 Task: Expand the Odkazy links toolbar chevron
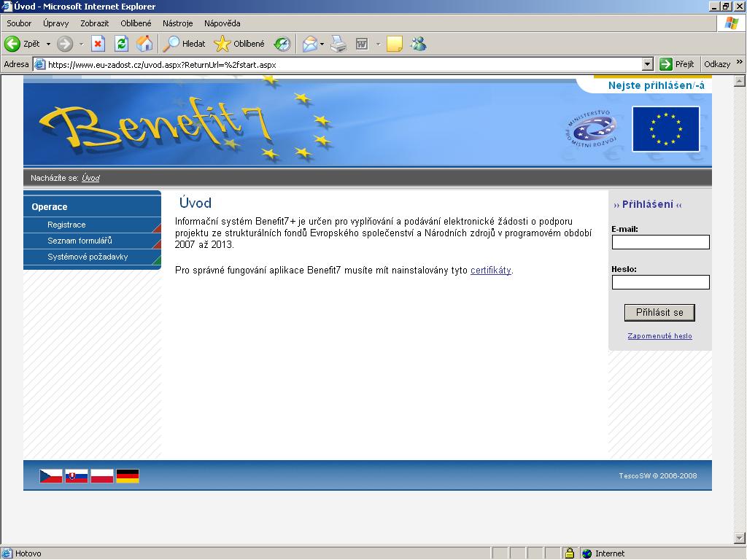coord(740,63)
